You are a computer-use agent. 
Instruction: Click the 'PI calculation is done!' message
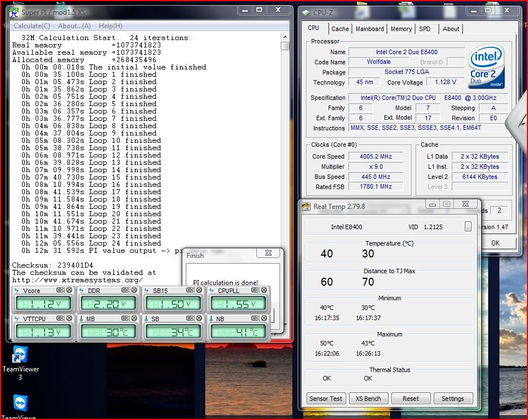coord(225,282)
